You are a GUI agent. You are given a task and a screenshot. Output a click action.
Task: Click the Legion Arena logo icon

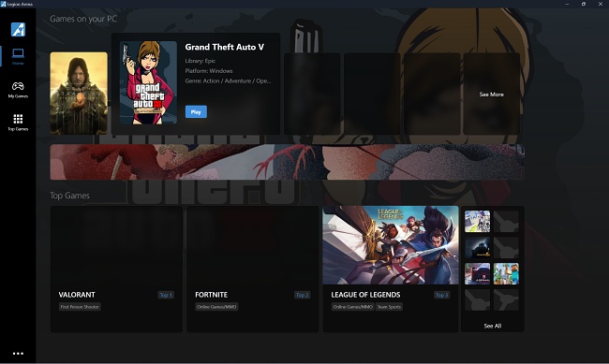(x=18, y=29)
